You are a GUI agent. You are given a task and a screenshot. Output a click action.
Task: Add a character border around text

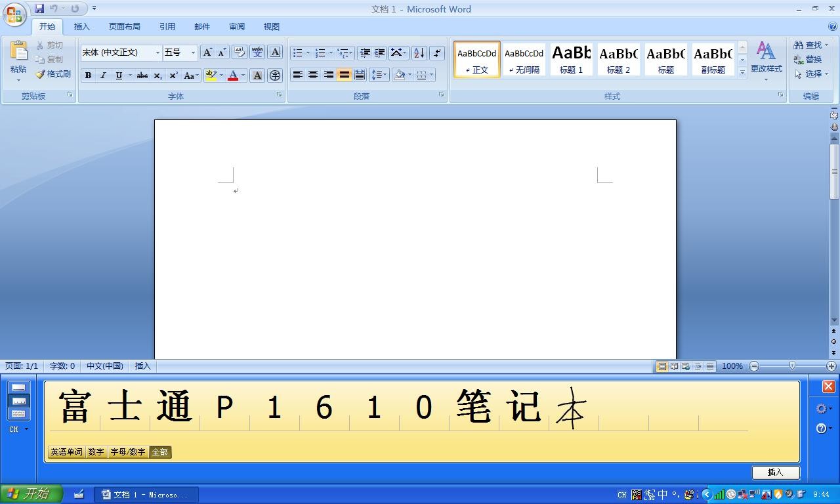pyautogui.click(x=275, y=52)
